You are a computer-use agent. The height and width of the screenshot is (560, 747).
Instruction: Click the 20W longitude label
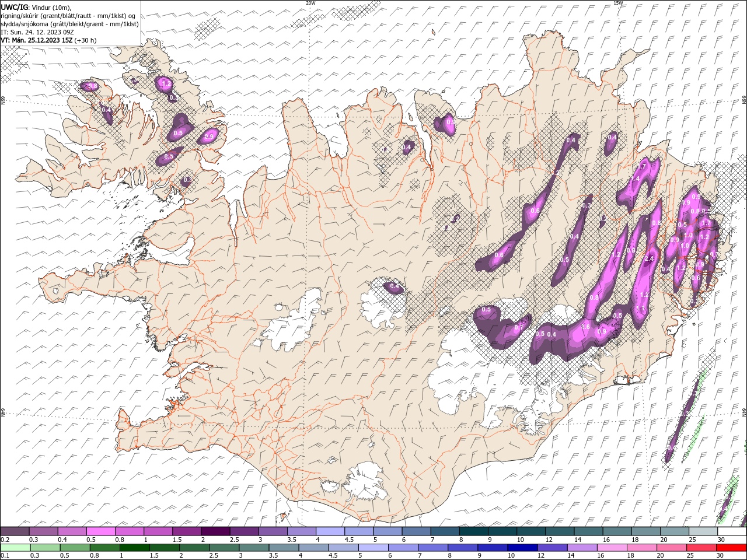click(310, 3)
